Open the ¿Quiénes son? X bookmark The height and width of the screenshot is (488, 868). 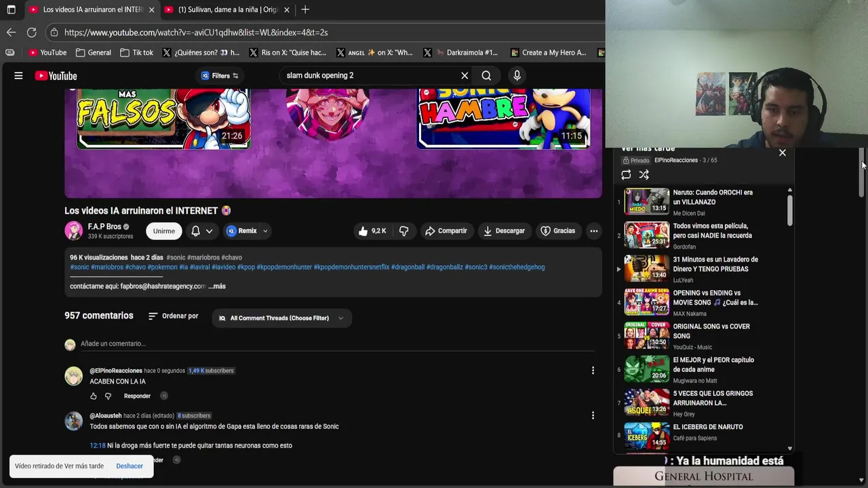[x=201, y=52]
